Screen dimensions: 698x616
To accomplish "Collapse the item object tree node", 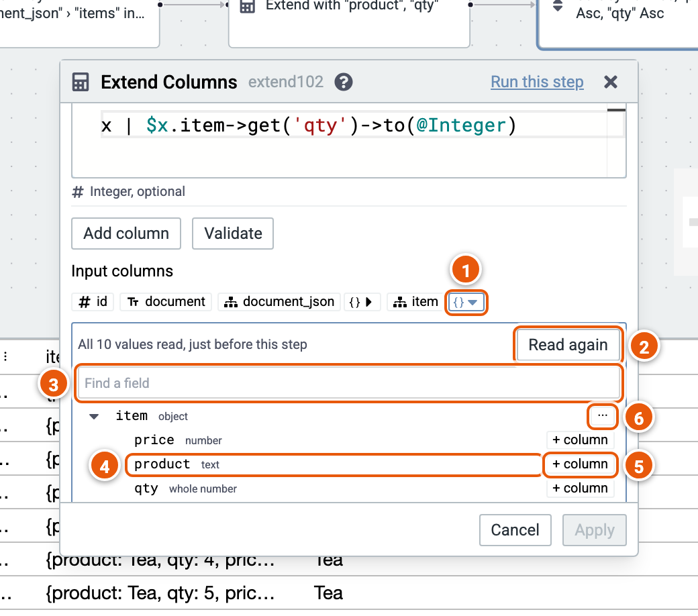I will [94, 417].
